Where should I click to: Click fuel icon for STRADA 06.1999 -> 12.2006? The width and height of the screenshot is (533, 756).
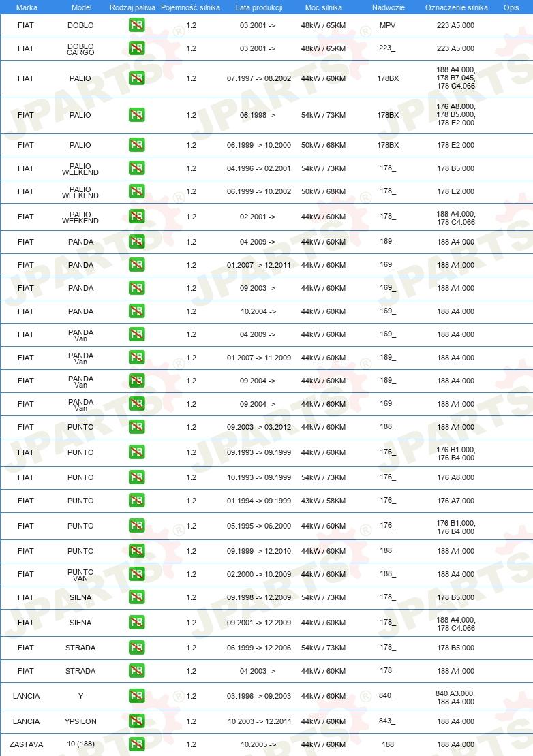(137, 648)
